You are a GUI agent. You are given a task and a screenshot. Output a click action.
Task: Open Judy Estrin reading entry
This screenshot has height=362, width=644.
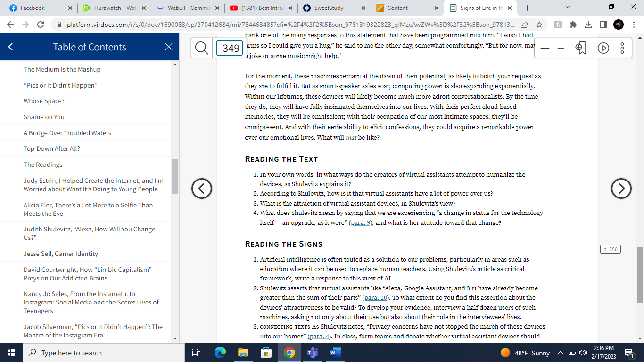tap(93, 185)
